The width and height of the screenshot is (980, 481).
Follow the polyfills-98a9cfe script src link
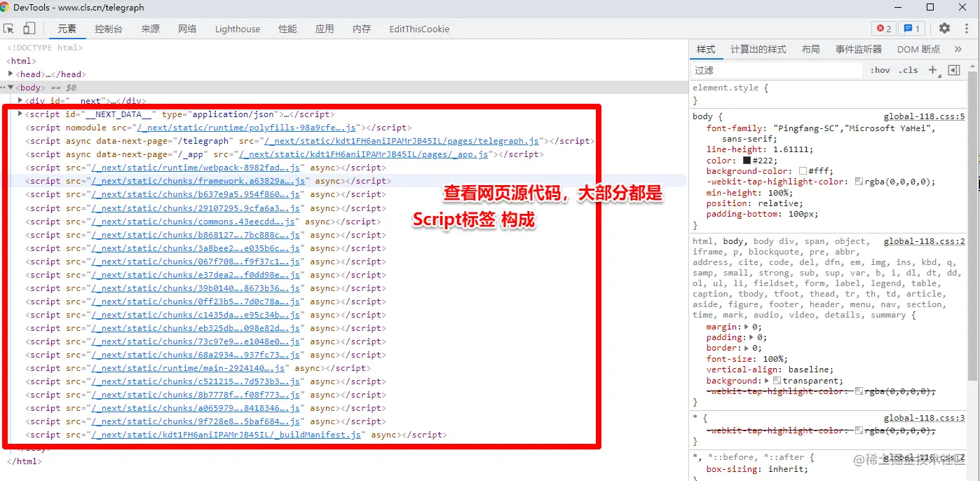pos(247,128)
